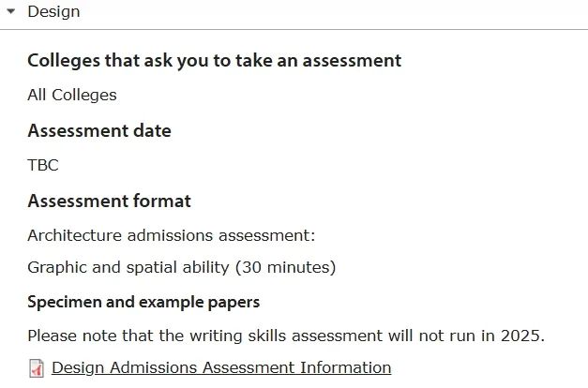The image size is (588, 388).
Task: Open the Design Admissions Assessment Information link
Action: coord(221,367)
